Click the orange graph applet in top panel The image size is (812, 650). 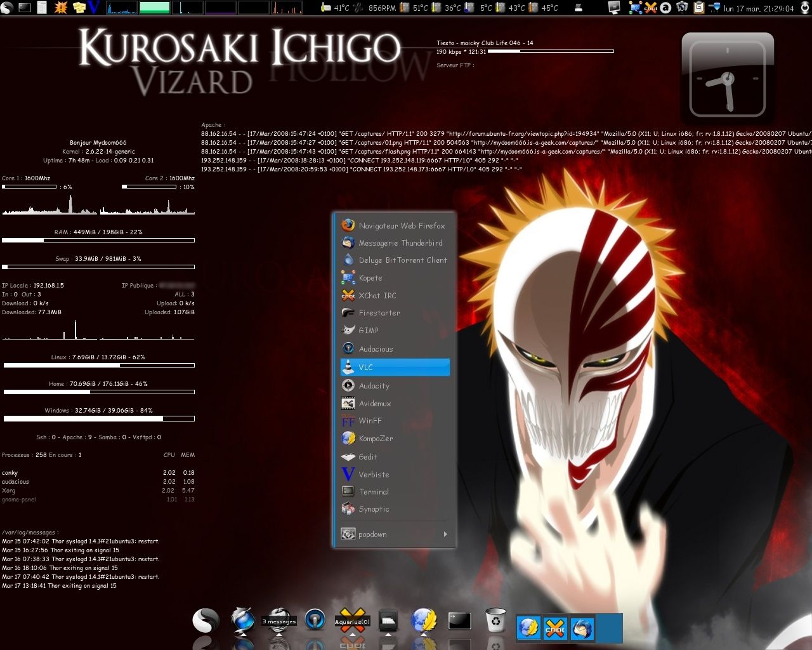287,8
